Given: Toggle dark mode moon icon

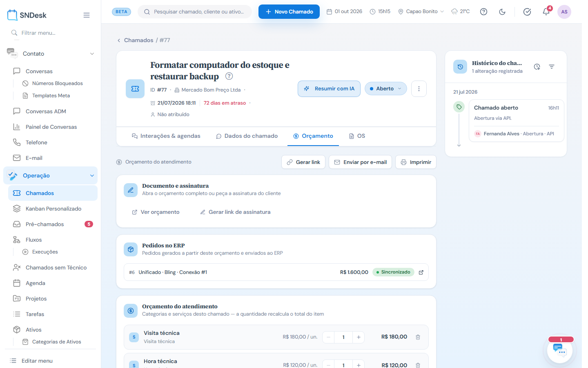Looking at the screenshot, I should click(x=502, y=11).
